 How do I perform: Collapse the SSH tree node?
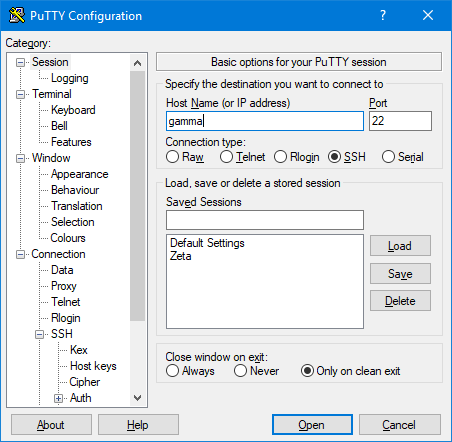point(40,334)
